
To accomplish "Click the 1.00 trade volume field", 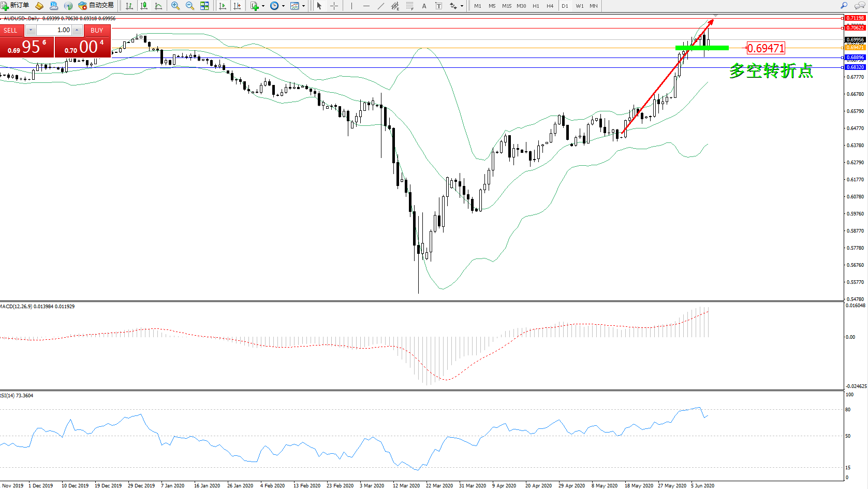I will click(55, 30).
